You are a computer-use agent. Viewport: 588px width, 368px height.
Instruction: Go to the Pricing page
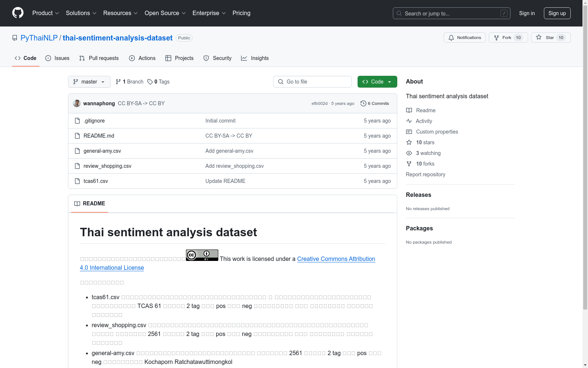241,13
